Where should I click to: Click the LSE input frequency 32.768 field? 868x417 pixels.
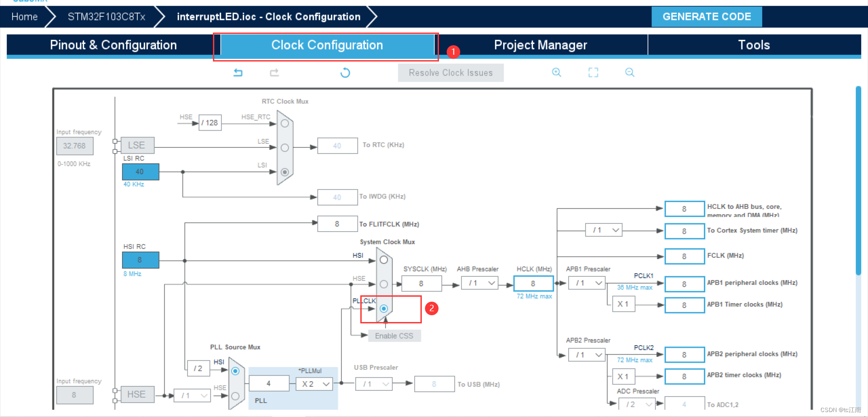tap(75, 146)
